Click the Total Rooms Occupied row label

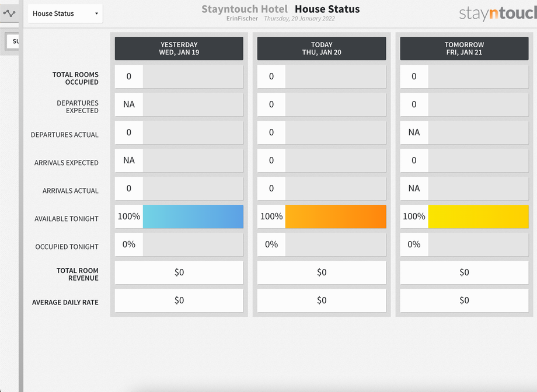tap(75, 78)
